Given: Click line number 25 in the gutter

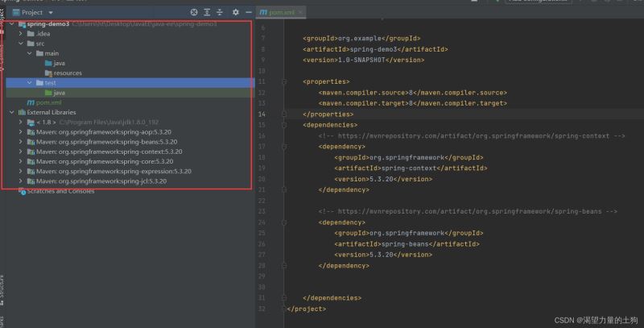Looking at the screenshot, I should point(262,234).
